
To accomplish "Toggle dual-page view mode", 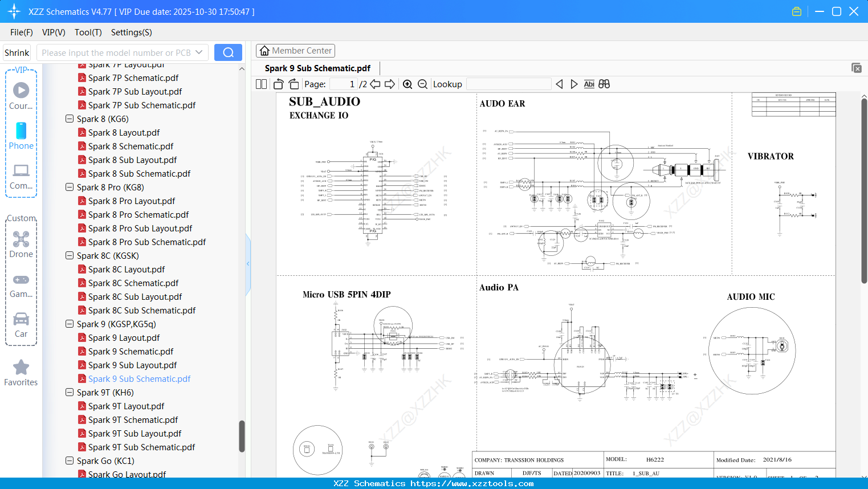I will tap(261, 84).
